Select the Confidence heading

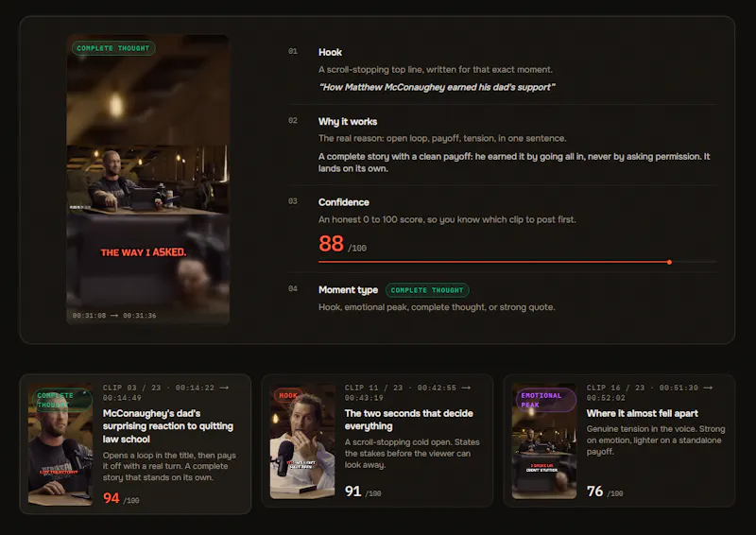click(x=344, y=202)
